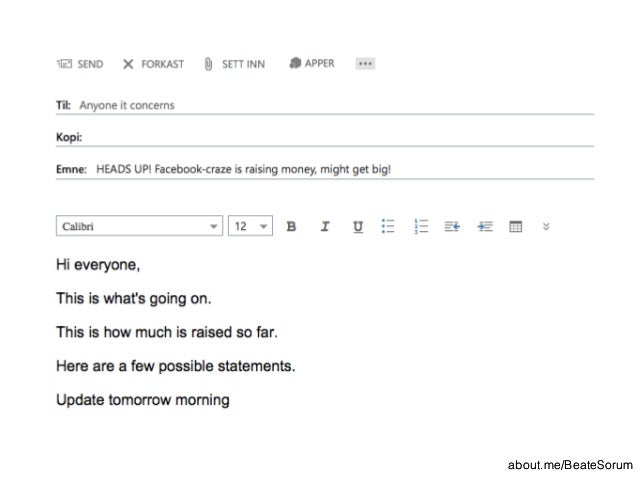Send the email with SEND button
The height and width of the screenshot is (479, 638).
[80, 64]
